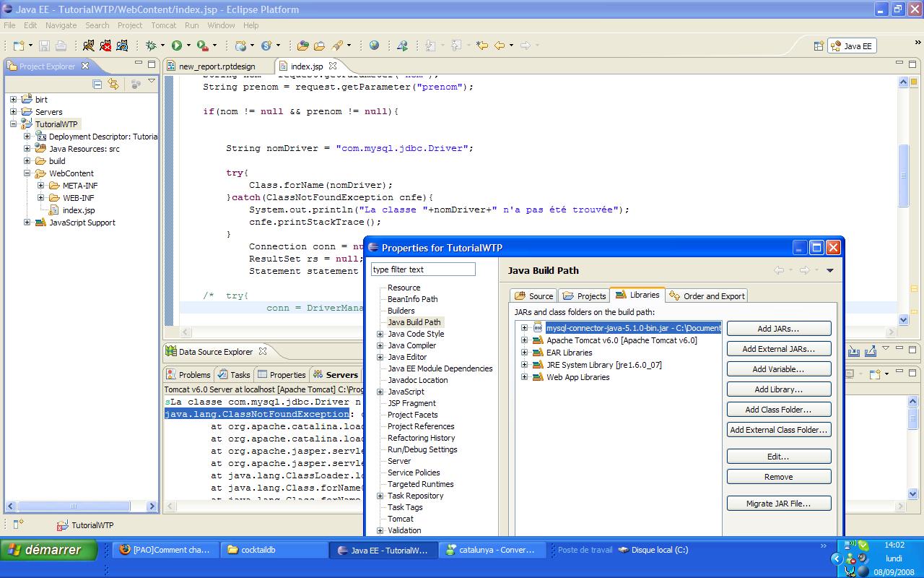924x578 pixels.
Task: Click the type filter text field
Action: click(423, 269)
